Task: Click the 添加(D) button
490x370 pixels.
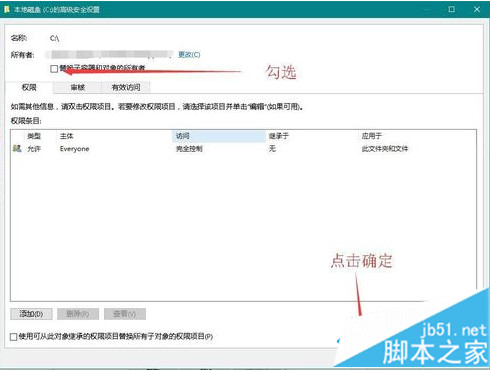Action: pyautogui.click(x=31, y=314)
